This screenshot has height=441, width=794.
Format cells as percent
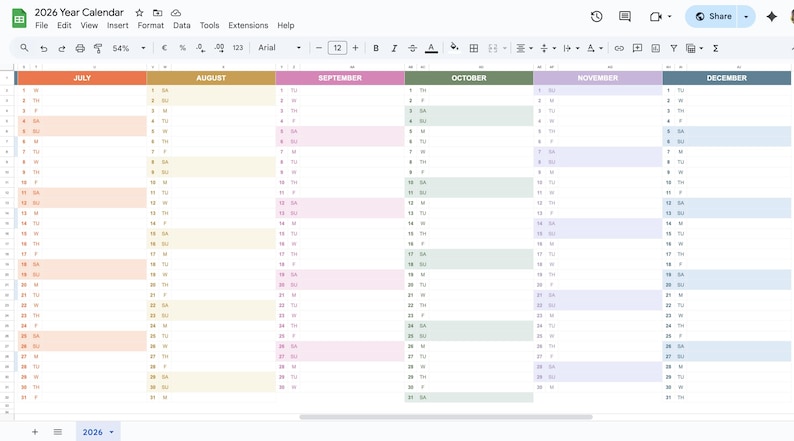(x=182, y=48)
